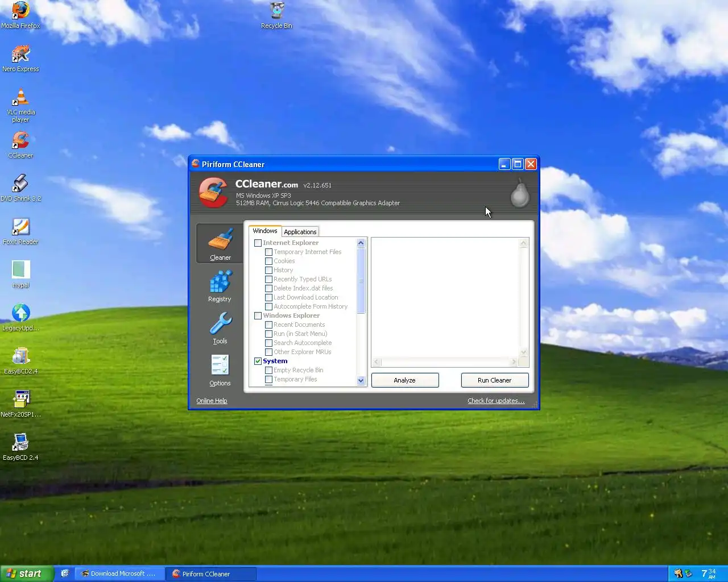
Task: Click the Piriform CCleaner taskbar button
Action: [211, 573]
